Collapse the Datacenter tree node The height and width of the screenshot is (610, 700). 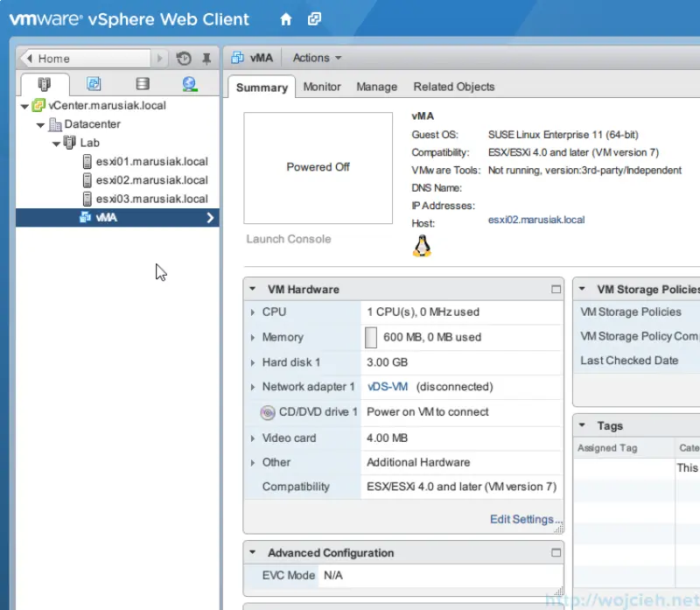[x=39, y=123]
